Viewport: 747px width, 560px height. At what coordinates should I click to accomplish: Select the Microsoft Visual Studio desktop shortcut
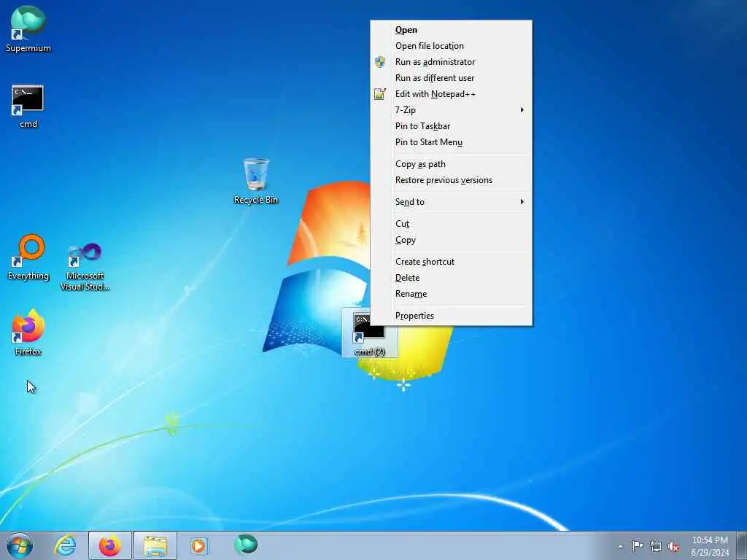85,265
